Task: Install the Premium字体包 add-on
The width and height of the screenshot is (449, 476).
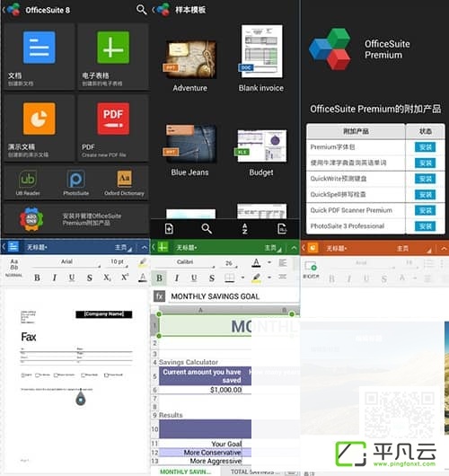Action: (425, 147)
